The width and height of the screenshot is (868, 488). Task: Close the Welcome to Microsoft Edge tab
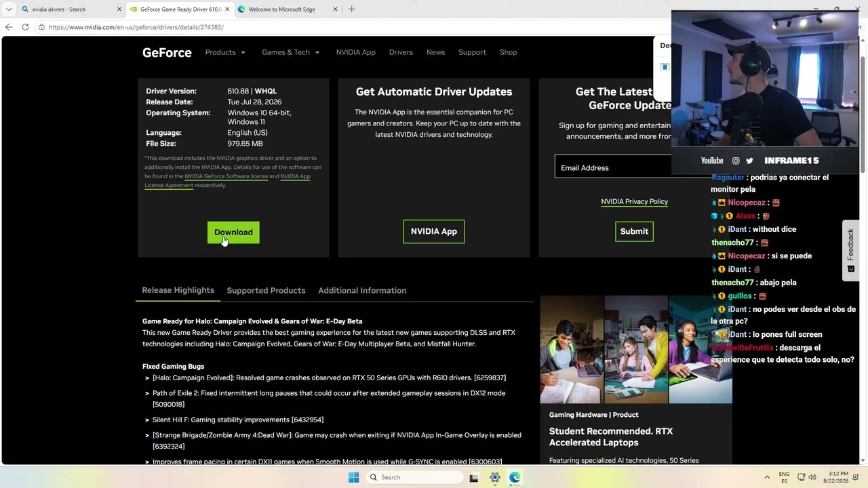[335, 9]
